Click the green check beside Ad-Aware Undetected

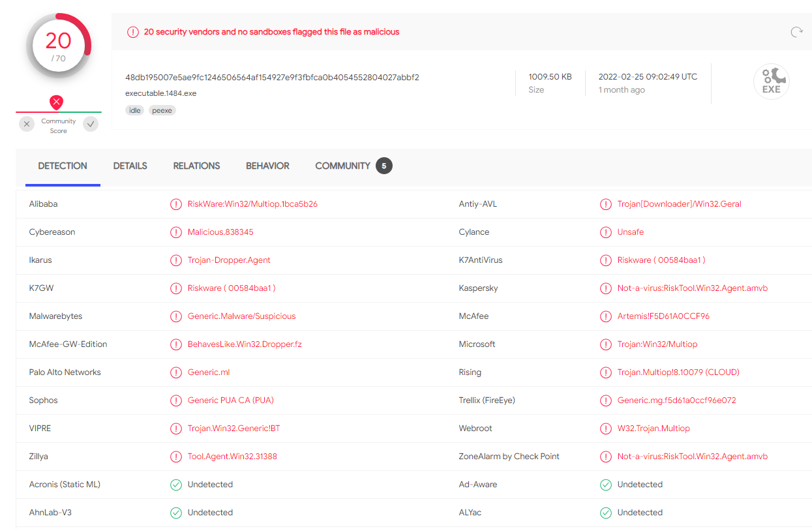(606, 485)
